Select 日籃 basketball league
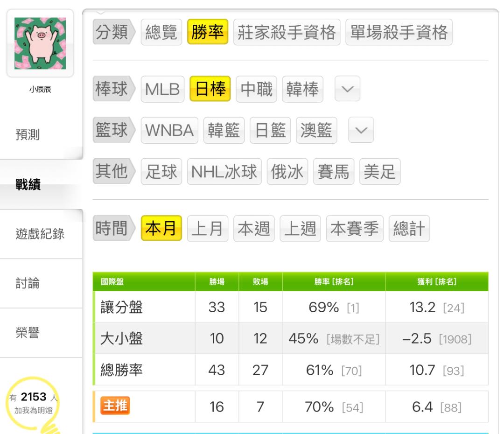Image resolution: width=504 pixels, height=434 pixels. [270, 130]
